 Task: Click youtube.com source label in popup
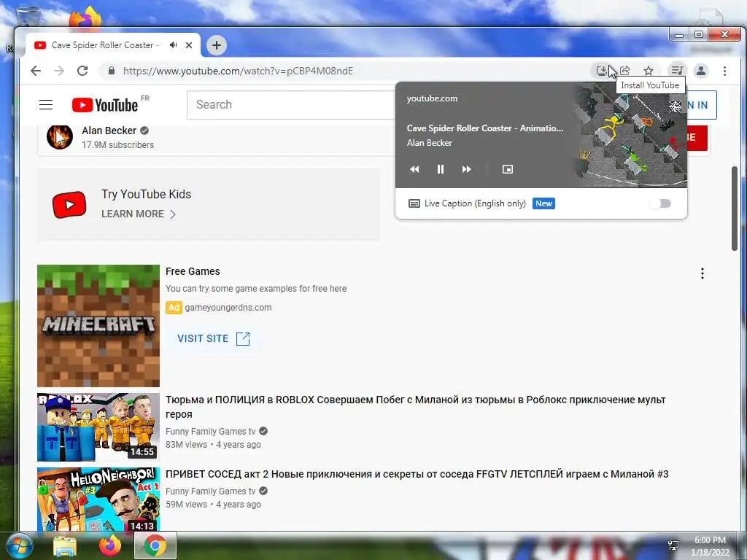point(432,98)
